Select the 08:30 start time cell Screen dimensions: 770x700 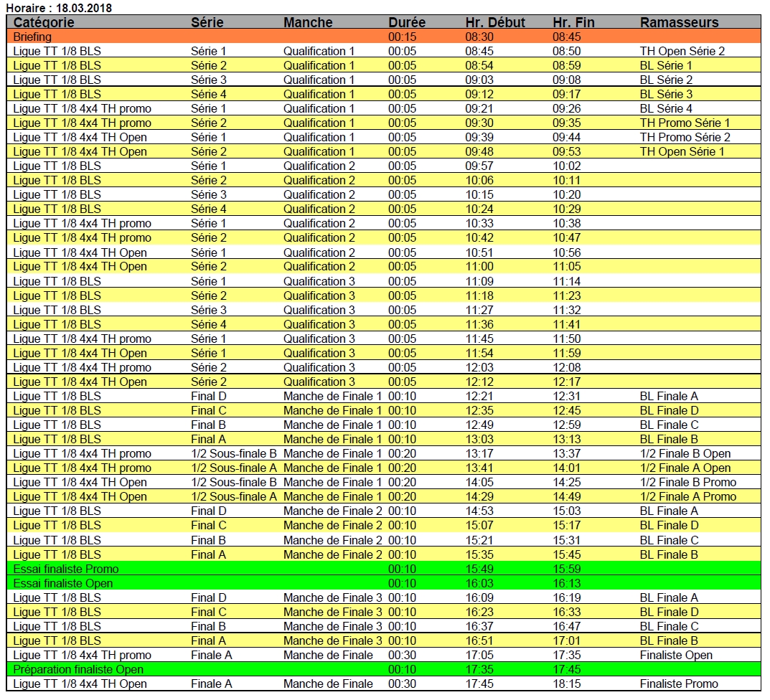(479, 37)
